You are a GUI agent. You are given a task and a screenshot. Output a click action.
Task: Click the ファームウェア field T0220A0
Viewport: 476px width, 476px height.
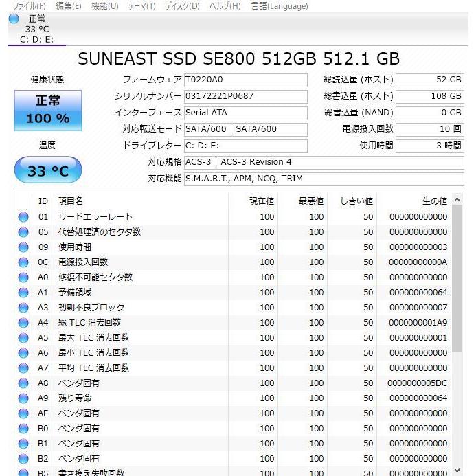pyautogui.click(x=246, y=80)
